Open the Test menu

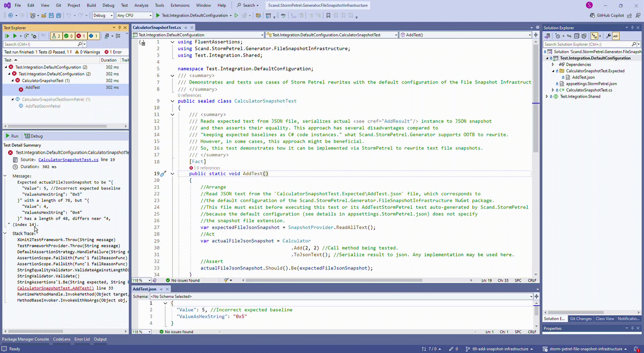[x=124, y=5]
